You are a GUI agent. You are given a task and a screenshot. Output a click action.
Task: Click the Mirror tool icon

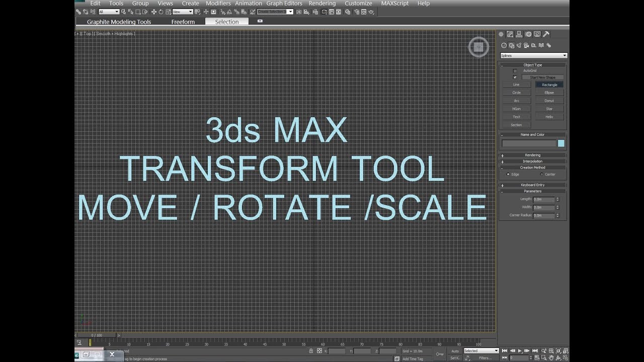click(298, 12)
